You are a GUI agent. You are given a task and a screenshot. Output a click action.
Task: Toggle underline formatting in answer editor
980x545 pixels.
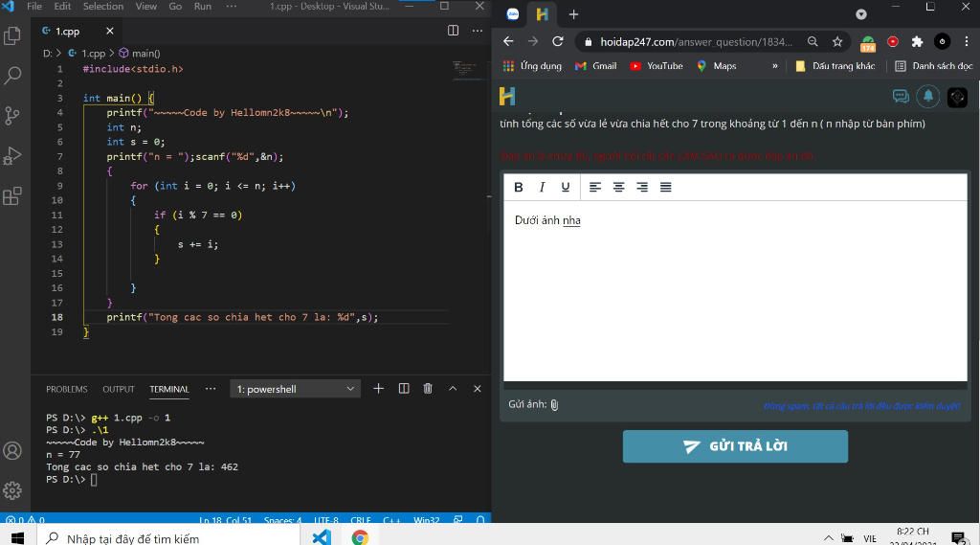(566, 187)
